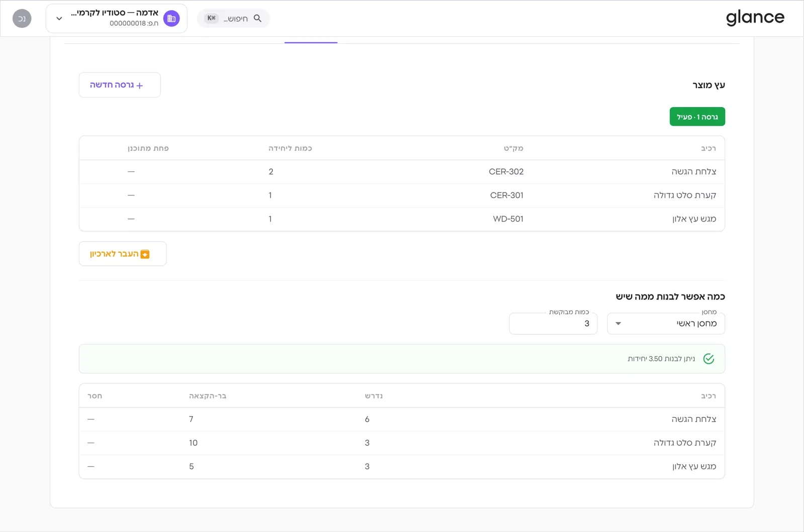
Task: Click the search magnifier icon
Action: click(258, 18)
